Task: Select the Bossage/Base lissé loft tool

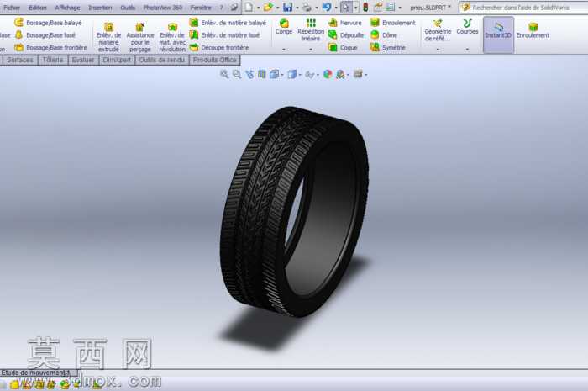Action: [x=45, y=35]
